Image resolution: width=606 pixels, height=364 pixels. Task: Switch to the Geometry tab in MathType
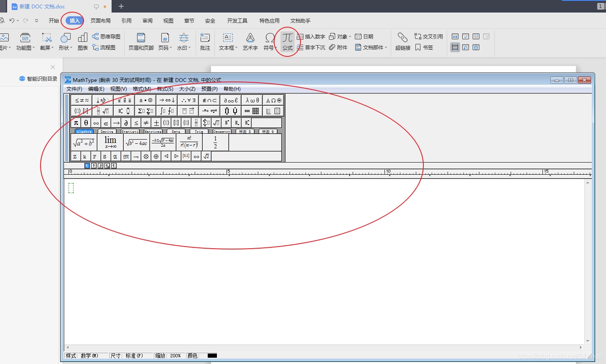(x=222, y=131)
